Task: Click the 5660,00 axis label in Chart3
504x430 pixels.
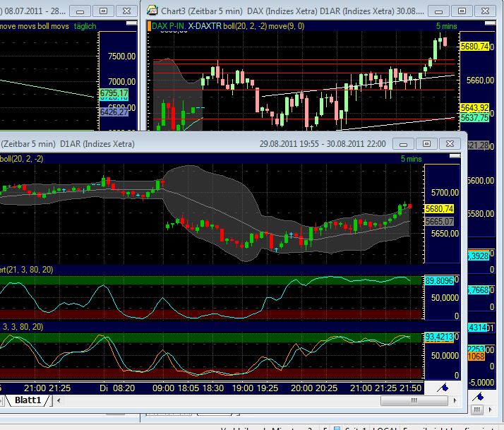Action: point(480,80)
